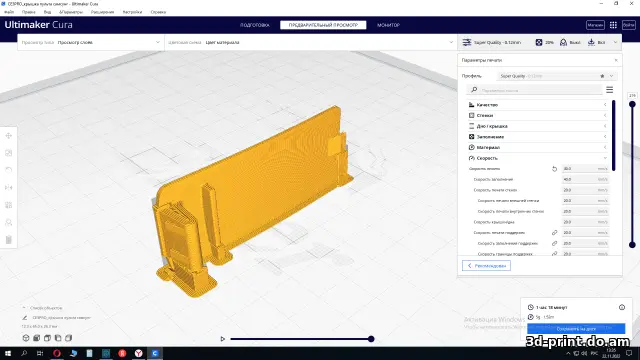Click the Recommended button
The width and height of the screenshot is (640, 360).
(487, 266)
